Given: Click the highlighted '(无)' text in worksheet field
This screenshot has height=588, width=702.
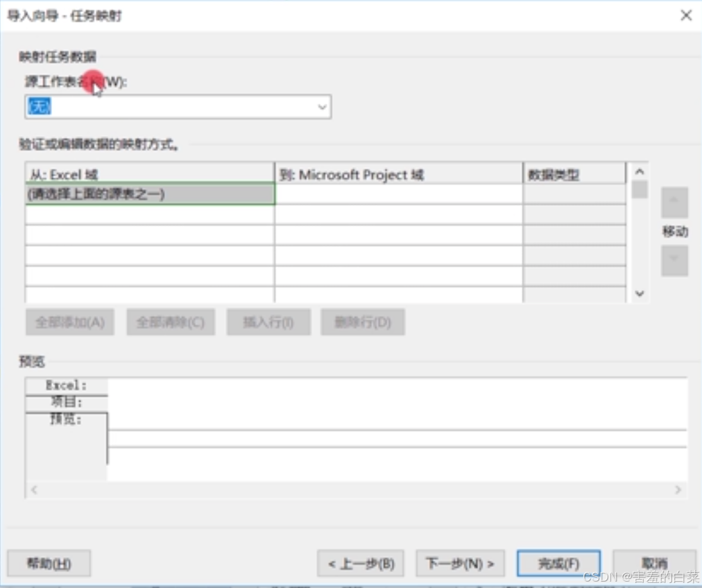Looking at the screenshot, I should tap(39, 107).
